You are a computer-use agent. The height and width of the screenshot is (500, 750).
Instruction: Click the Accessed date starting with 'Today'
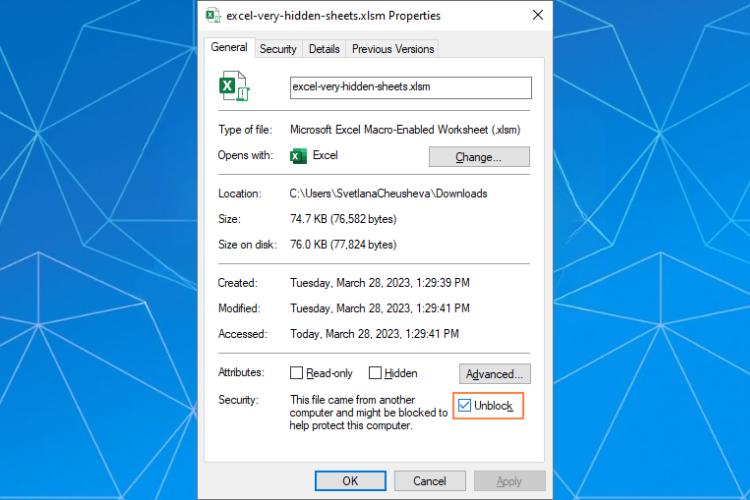click(374, 333)
